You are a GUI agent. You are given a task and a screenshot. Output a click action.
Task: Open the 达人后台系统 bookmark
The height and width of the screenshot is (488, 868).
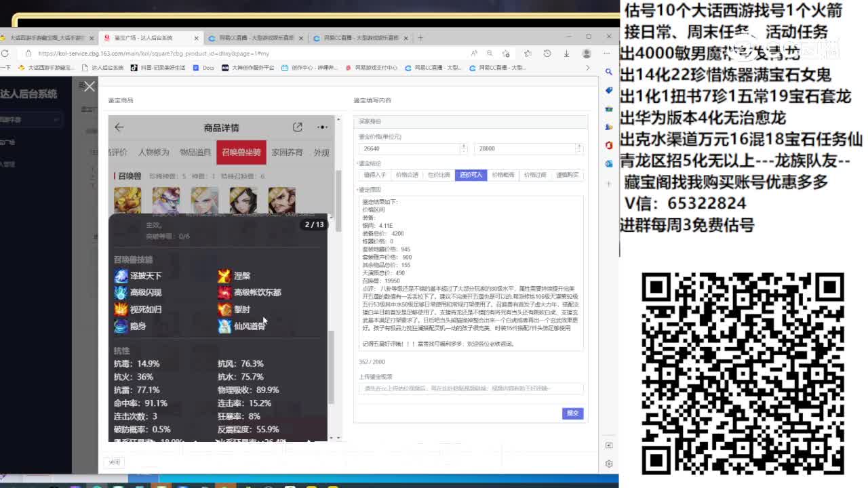coord(103,68)
